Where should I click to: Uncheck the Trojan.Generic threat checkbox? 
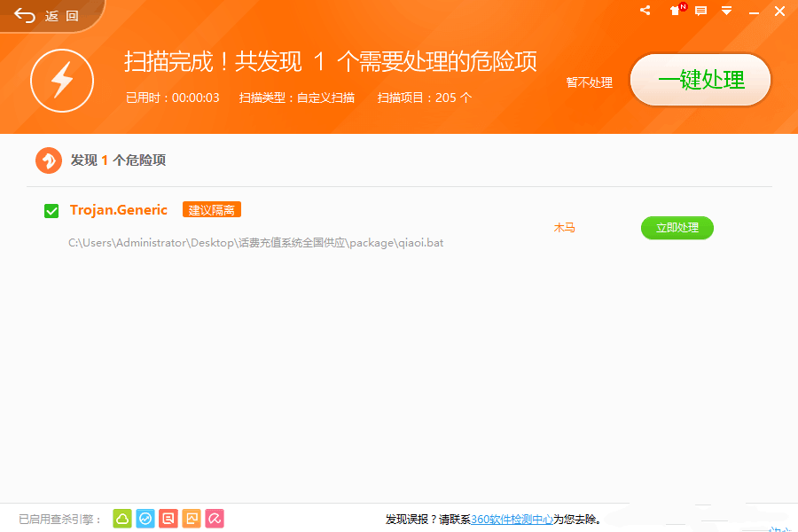pos(51,211)
